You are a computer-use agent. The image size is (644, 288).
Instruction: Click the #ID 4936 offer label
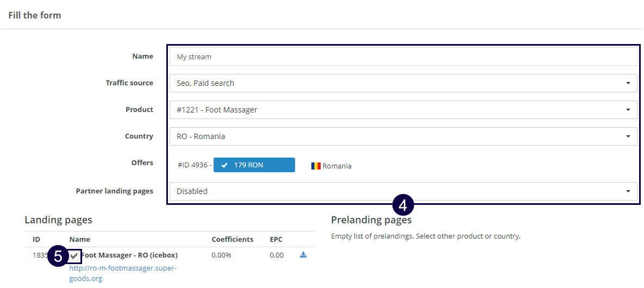[194, 165]
